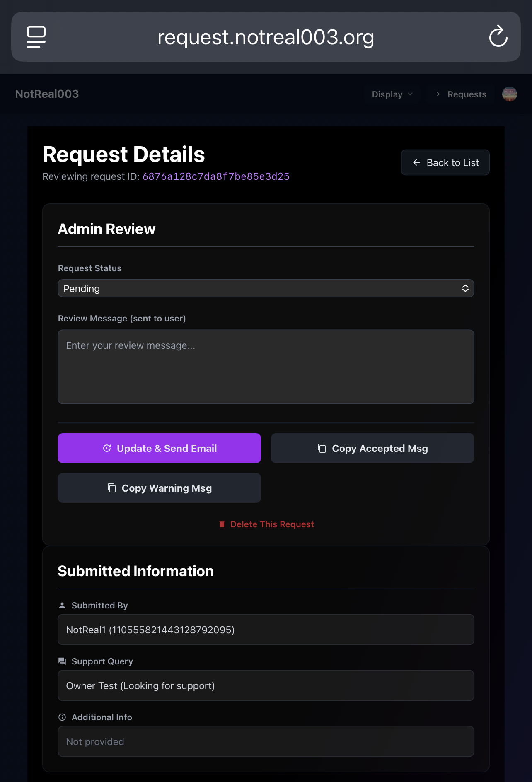Click the up-down chevron of status select

465,288
